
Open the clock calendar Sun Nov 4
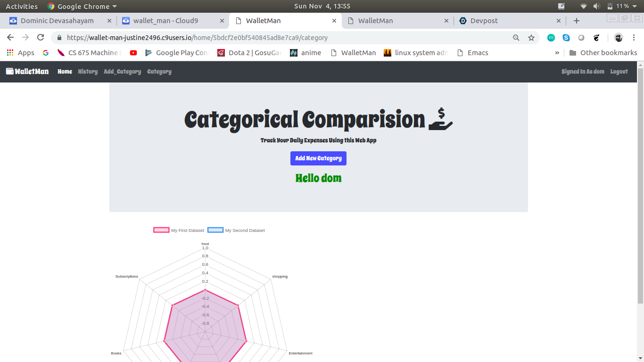pos(322,6)
